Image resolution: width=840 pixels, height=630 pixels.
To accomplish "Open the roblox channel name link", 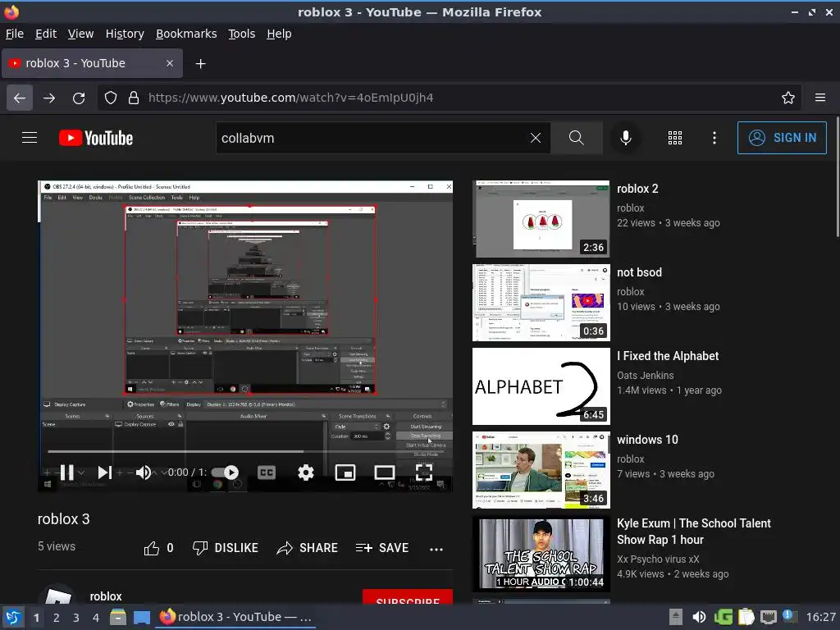I will [x=106, y=596].
